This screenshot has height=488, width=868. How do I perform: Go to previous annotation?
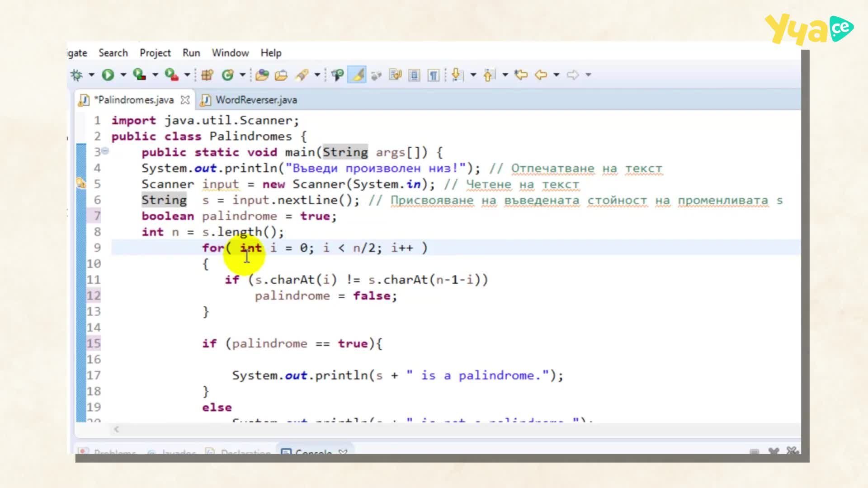pos(489,75)
